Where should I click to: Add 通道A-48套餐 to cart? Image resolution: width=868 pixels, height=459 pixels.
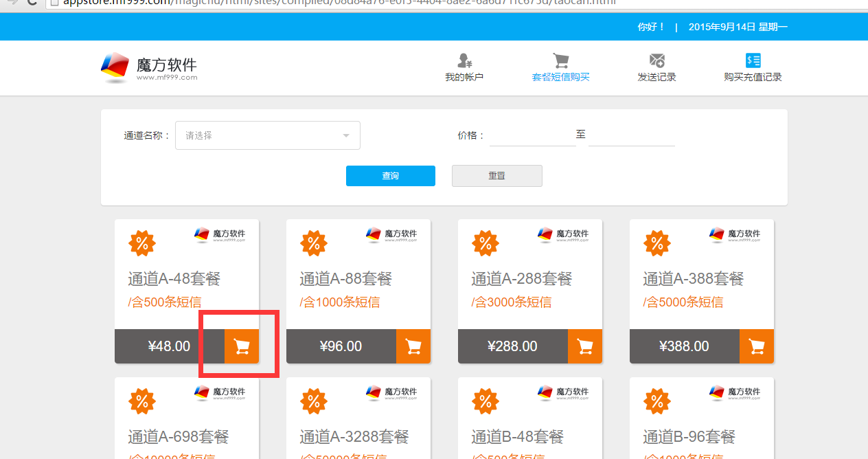pos(242,346)
